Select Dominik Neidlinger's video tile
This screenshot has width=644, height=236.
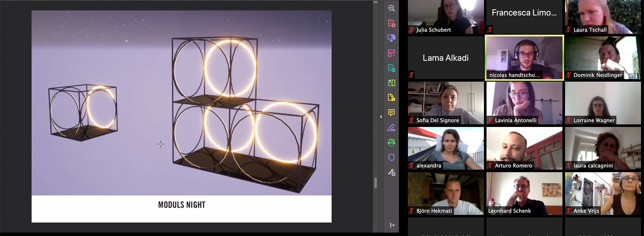click(x=603, y=58)
